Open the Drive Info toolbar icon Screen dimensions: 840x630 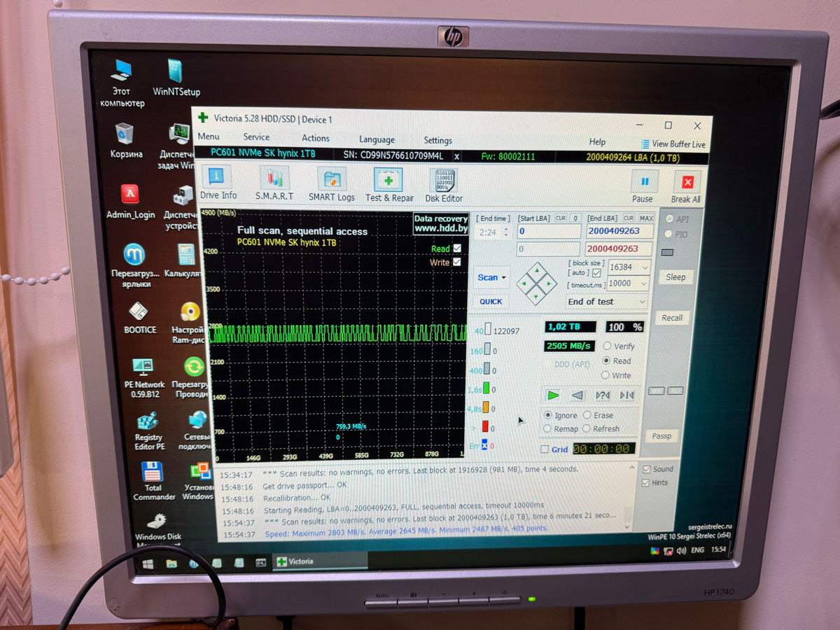218,179
